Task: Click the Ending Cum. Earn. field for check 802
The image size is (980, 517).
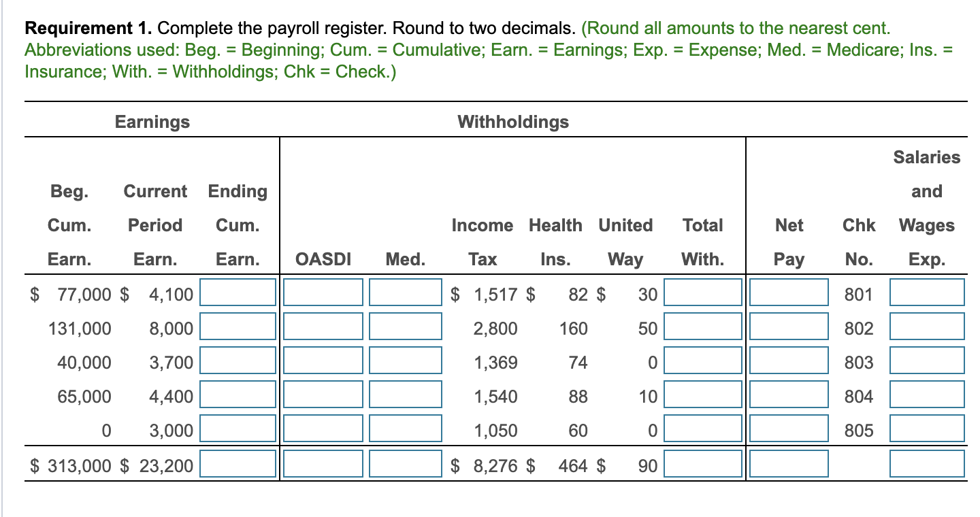Action: (237, 327)
